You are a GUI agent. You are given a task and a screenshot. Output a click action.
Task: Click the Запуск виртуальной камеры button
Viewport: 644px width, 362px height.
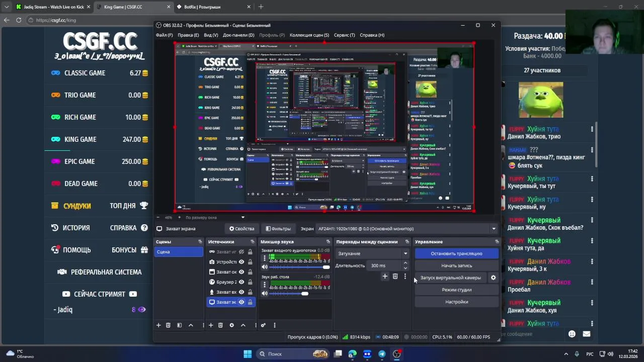point(451,278)
